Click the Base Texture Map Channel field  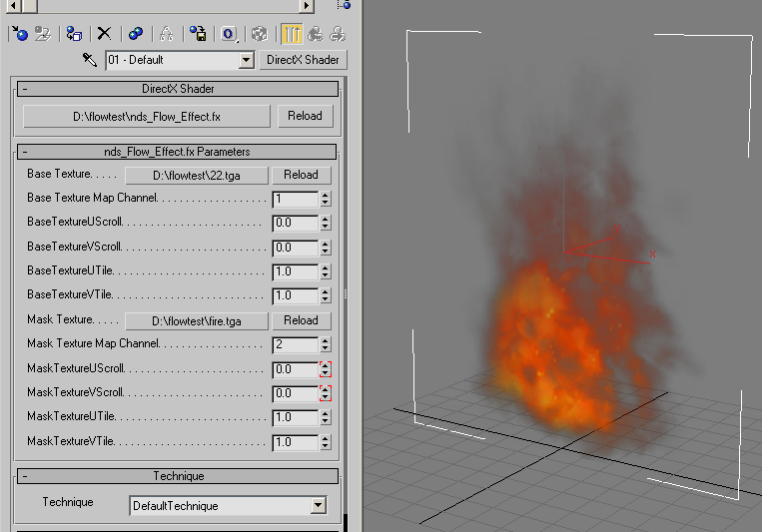pyautogui.click(x=296, y=199)
